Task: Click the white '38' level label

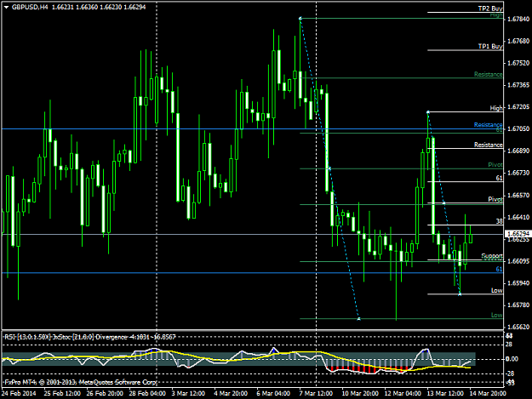Action: [x=499, y=221]
